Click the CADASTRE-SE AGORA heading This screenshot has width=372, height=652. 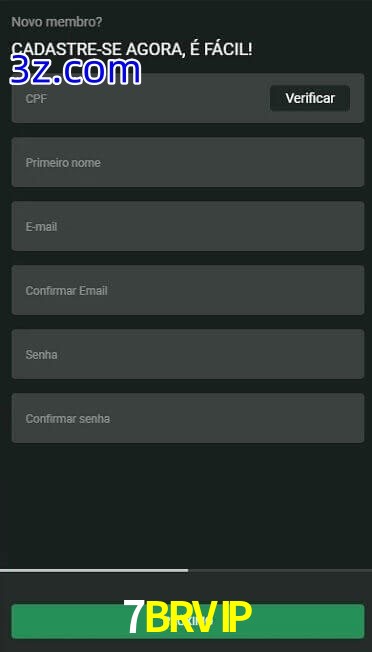132,49
